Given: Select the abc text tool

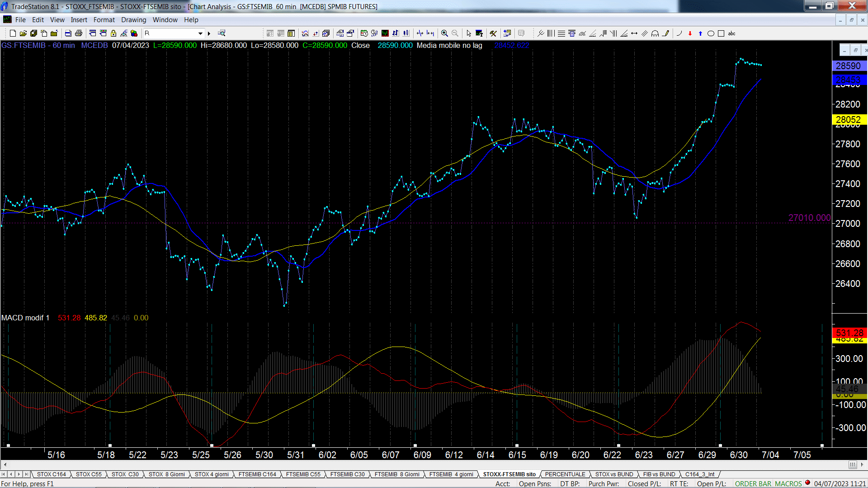Looking at the screenshot, I should pyautogui.click(x=731, y=33).
